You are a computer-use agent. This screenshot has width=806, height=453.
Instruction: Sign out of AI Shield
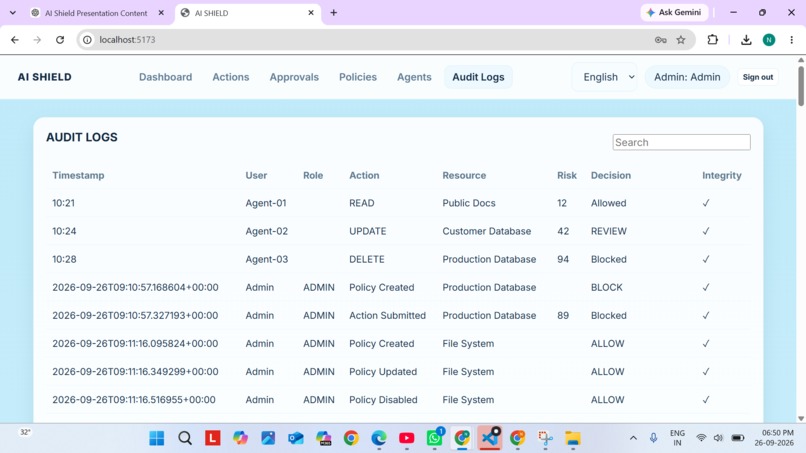tap(758, 77)
